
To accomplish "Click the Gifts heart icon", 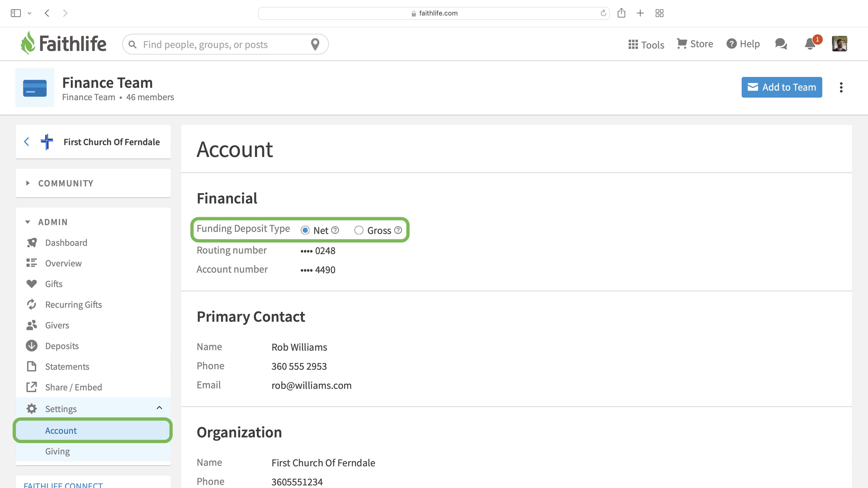I will (x=32, y=284).
